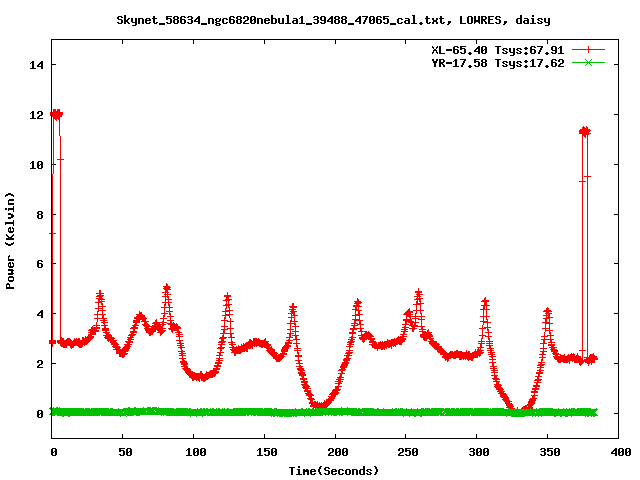This screenshot has width=640, height=480.
Task: Click y-axis tick label 10
Action: point(36,165)
